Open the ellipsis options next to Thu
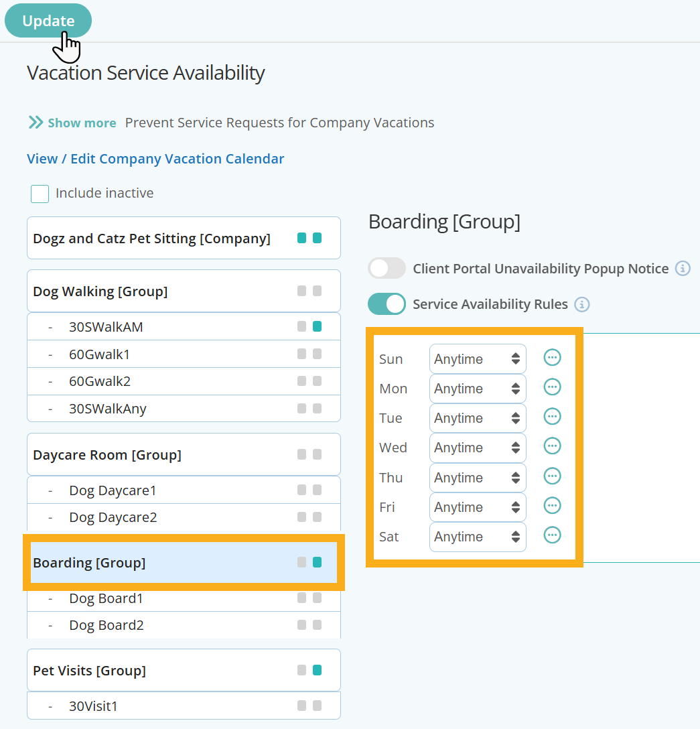Image resolution: width=700 pixels, height=729 pixels. [x=552, y=476]
